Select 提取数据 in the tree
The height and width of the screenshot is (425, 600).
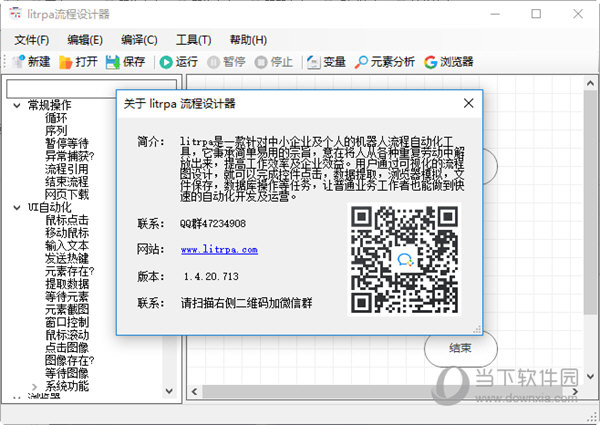[67, 284]
